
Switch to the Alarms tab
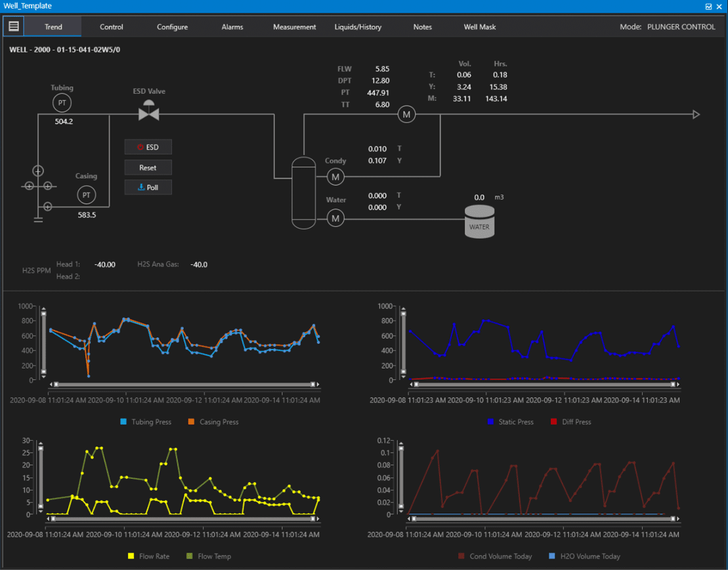click(232, 26)
